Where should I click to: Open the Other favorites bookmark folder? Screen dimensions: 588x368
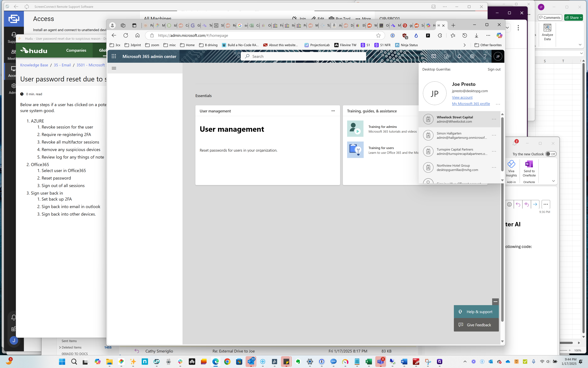488,45
